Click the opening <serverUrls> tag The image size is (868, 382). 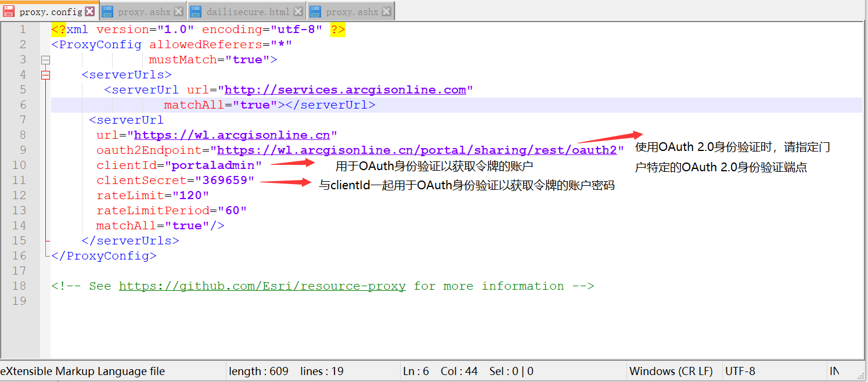(x=127, y=75)
